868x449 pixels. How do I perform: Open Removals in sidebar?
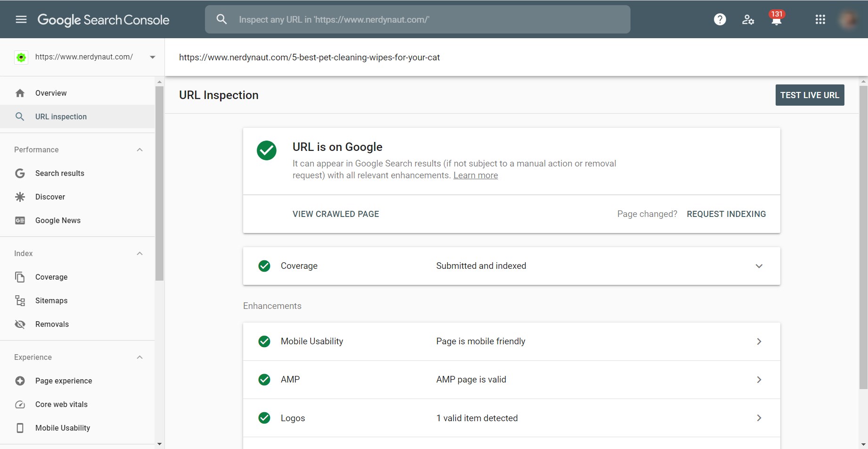tap(77, 324)
